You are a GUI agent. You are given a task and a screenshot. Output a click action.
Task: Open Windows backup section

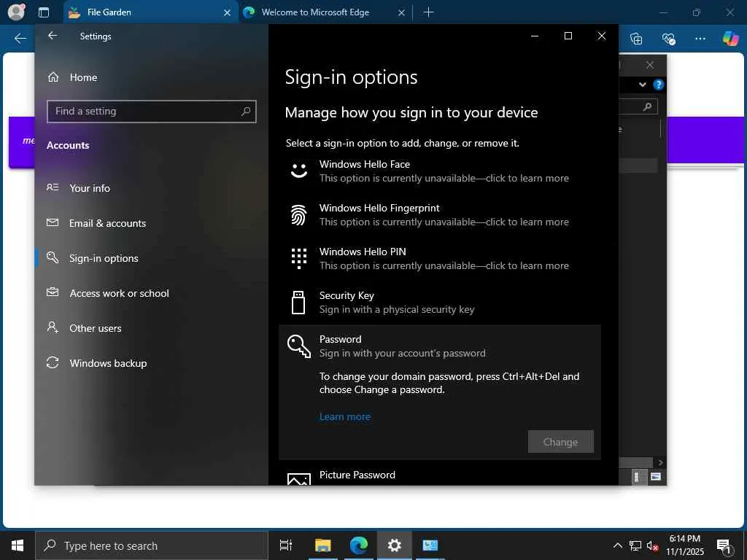(x=108, y=363)
